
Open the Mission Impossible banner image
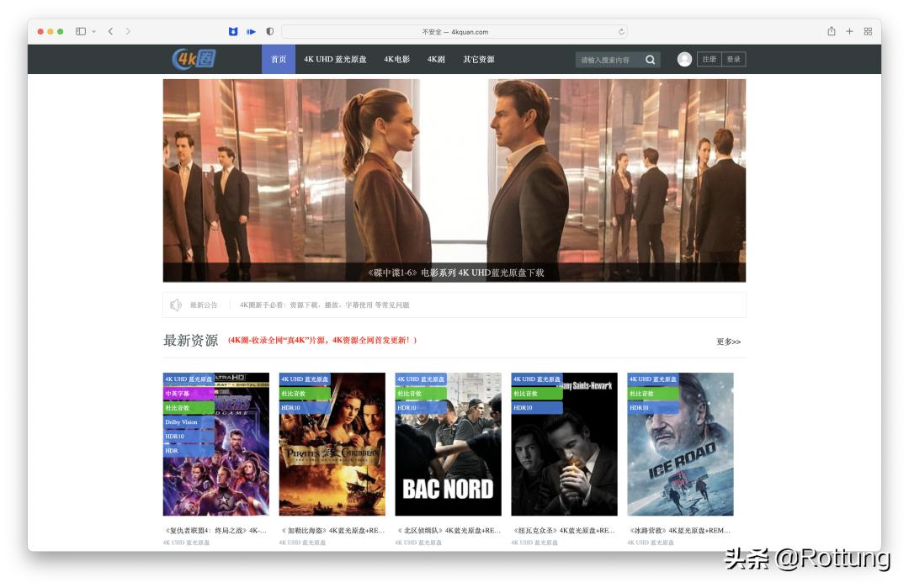454,180
